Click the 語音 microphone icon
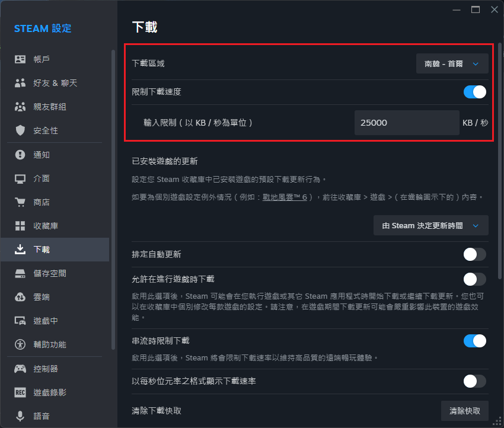The height and width of the screenshot is (428, 504). (x=20, y=416)
